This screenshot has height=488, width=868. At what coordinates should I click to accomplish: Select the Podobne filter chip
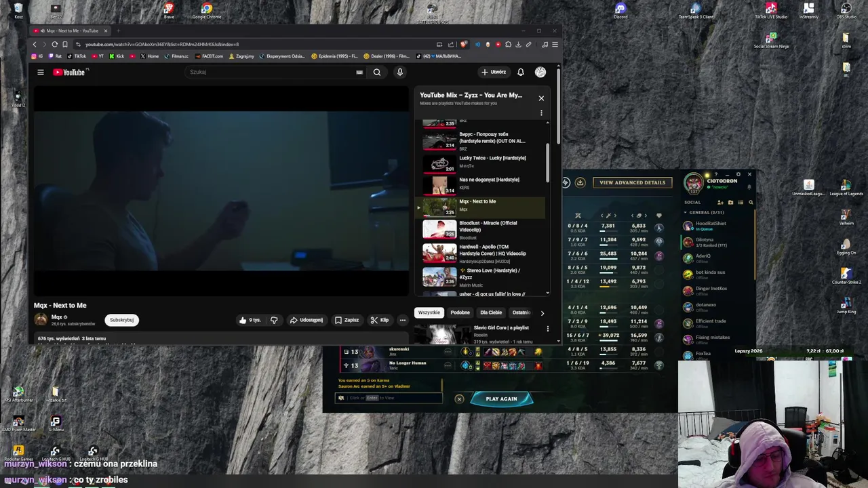pyautogui.click(x=460, y=312)
